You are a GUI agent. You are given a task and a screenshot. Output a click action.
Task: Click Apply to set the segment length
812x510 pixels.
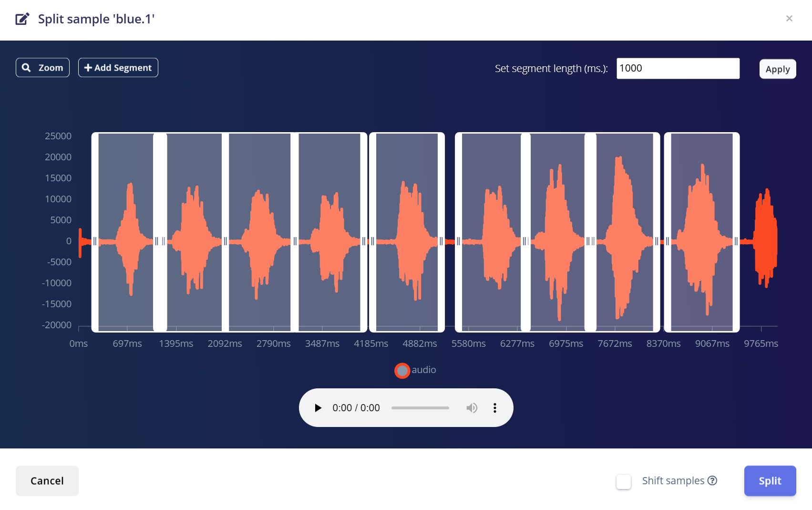tap(777, 69)
